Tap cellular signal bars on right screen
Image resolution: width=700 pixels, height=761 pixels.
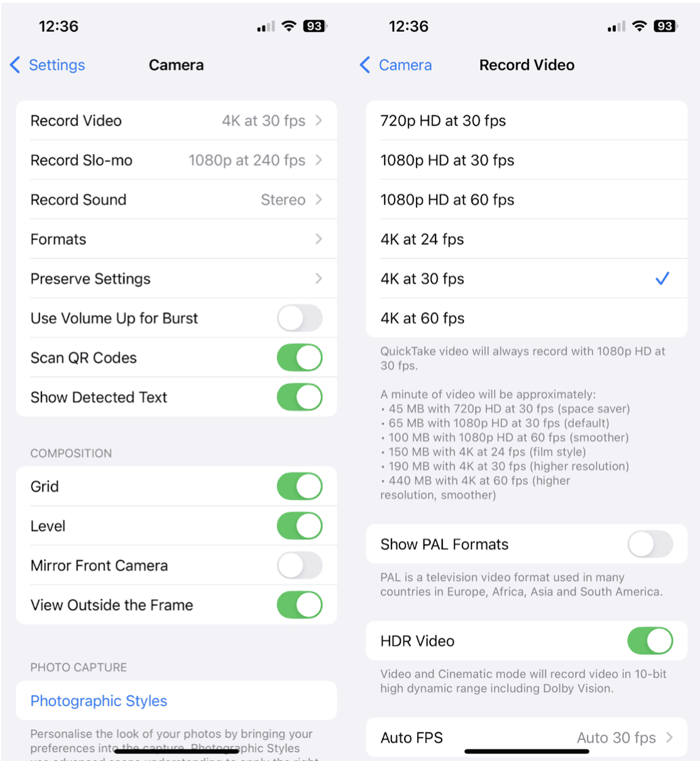tap(616, 26)
